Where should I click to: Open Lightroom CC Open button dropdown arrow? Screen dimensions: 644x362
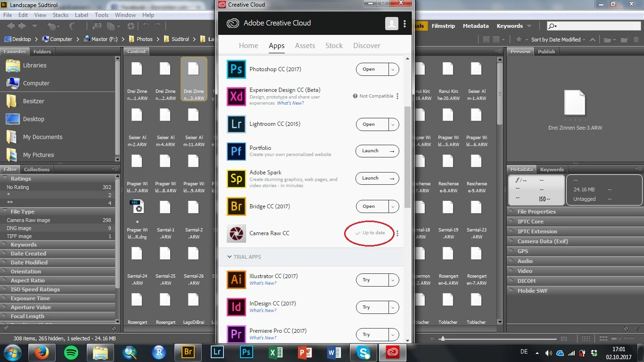[x=393, y=124]
